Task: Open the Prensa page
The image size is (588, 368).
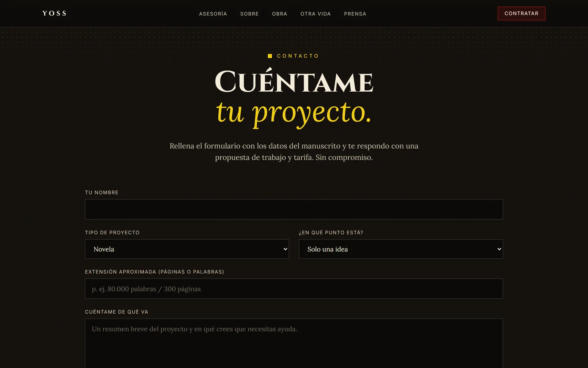Action: [x=355, y=14]
